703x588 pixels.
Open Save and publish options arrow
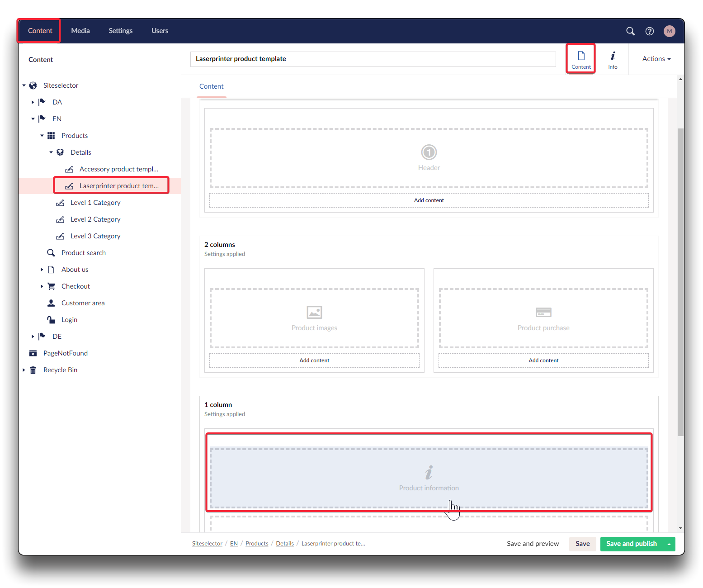click(669, 544)
